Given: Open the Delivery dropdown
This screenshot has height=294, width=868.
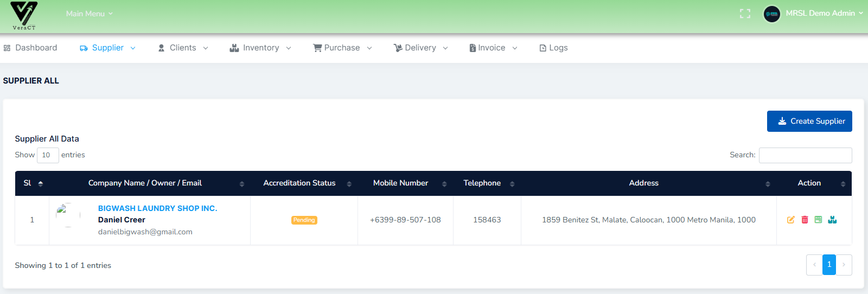Looking at the screenshot, I should [x=420, y=48].
